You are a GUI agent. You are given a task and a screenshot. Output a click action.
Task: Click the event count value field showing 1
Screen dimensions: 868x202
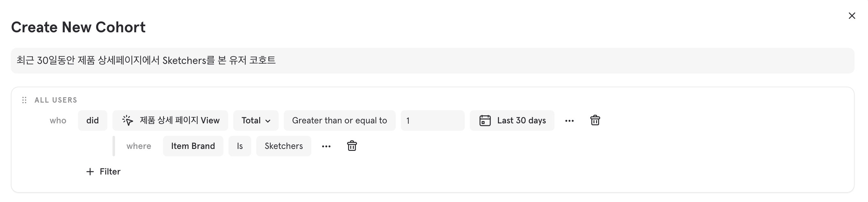click(x=432, y=120)
